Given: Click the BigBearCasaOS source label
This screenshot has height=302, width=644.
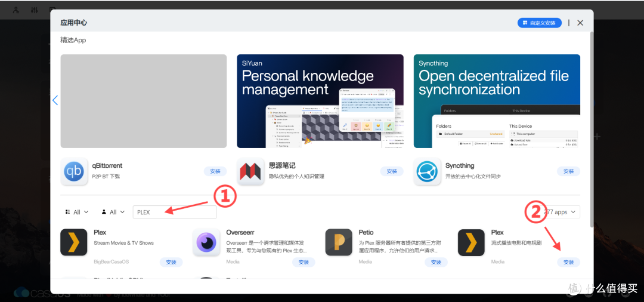Looking at the screenshot, I should [x=111, y=262].
